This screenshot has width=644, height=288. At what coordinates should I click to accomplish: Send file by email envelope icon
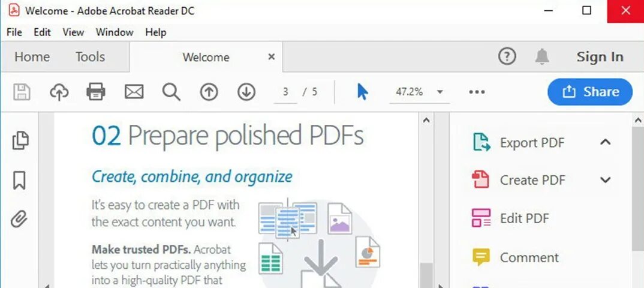point(134,92)
